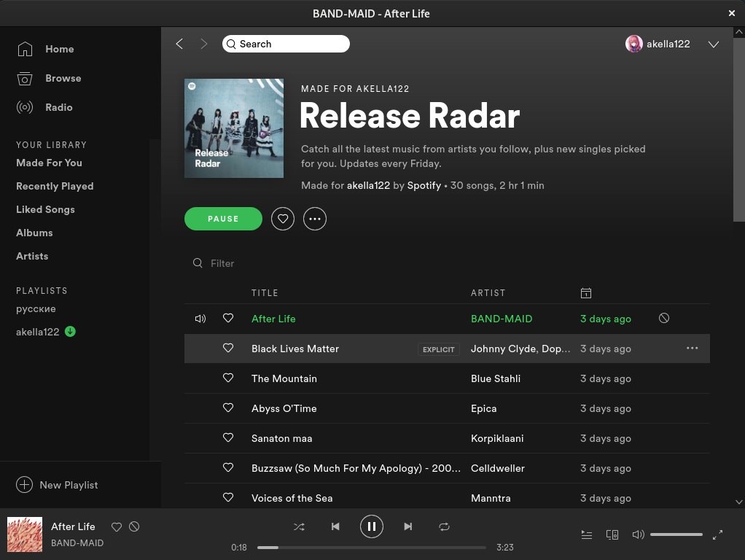Screen dimensions: 745x560
Task: Like Abyss O'Time track
Action: [228, 408]
